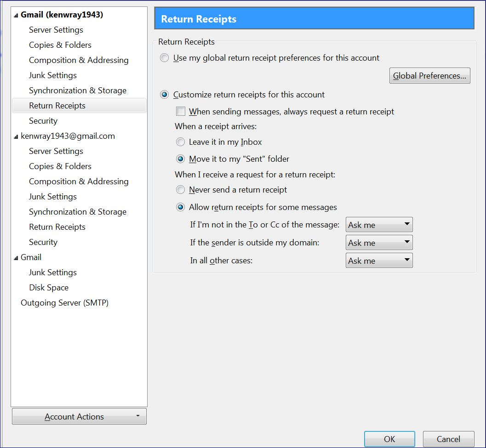Screen dimensions: 486x448
Task: Choose 'Move it to my Sent folder' option
Action: click(x=181, y=159)
